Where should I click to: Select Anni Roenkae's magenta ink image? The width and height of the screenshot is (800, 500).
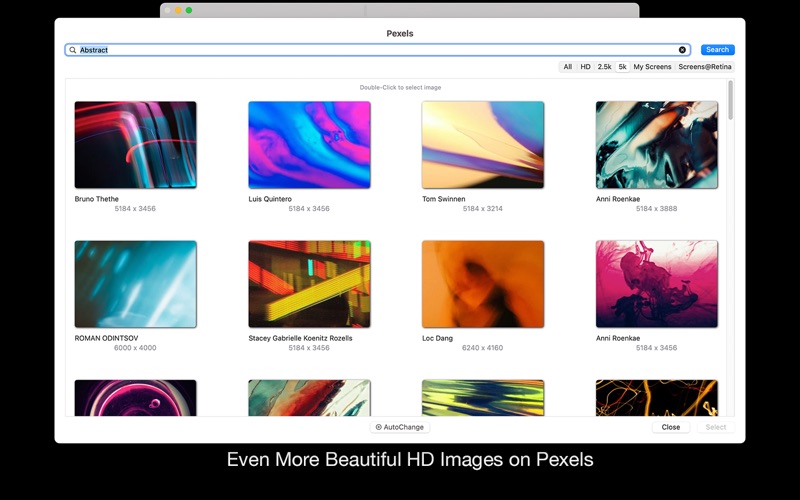656,284
